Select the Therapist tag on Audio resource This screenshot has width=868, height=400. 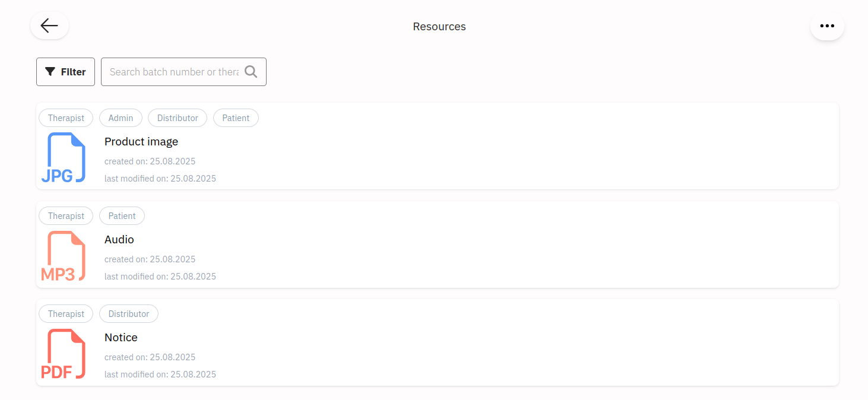click(x=66, y=216)
